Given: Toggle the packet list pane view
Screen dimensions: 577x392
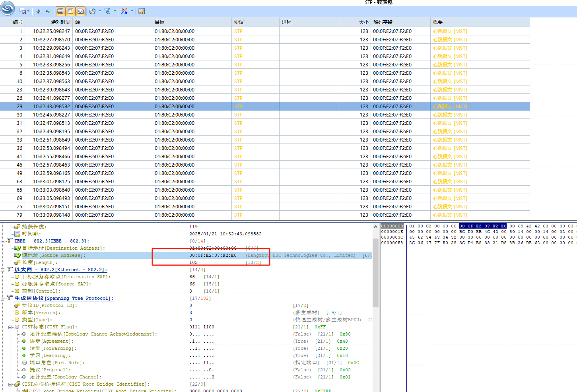Looking at the screenshot, I should (60, 12).
